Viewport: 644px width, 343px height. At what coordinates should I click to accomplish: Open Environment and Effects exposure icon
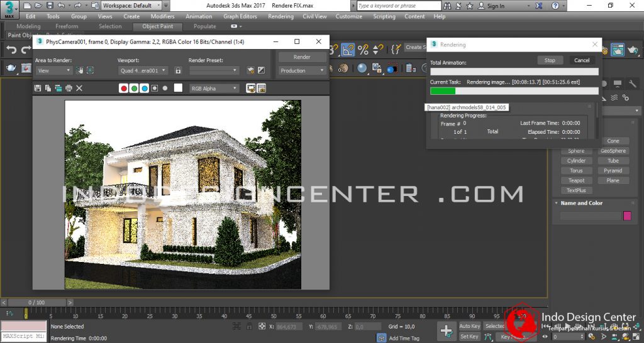(261, 70)
